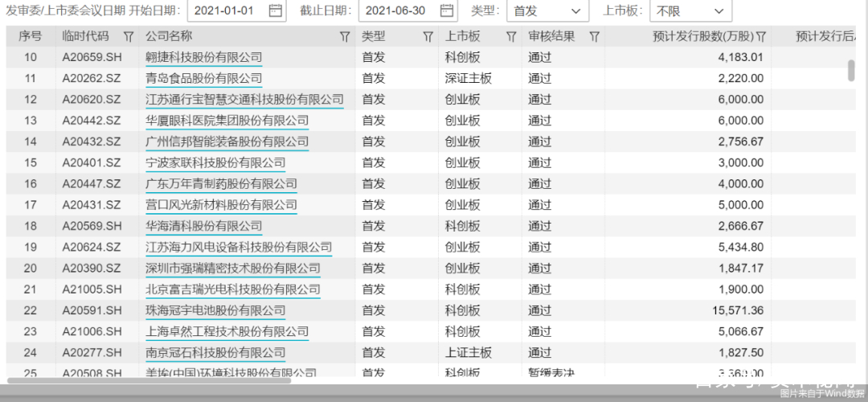Select temporary code A20390.SZ

(92, 268)
